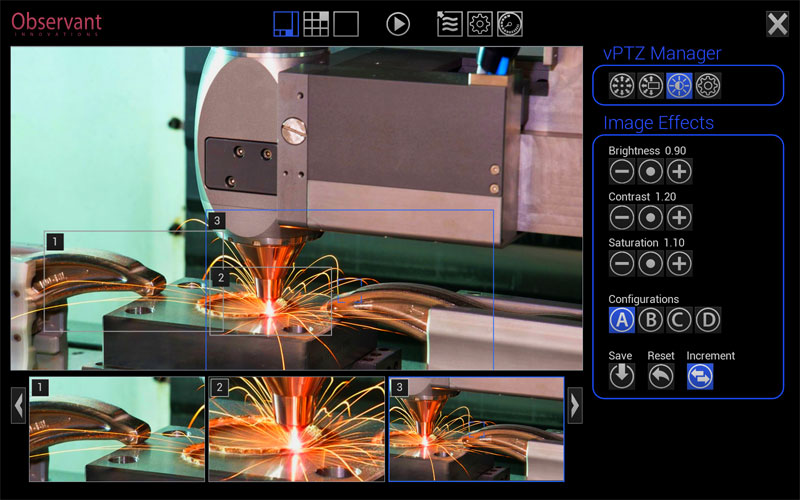This screenshot has height=500, width=800.
Task: Click the Save download-arrow button
Action: pos(622,376)
